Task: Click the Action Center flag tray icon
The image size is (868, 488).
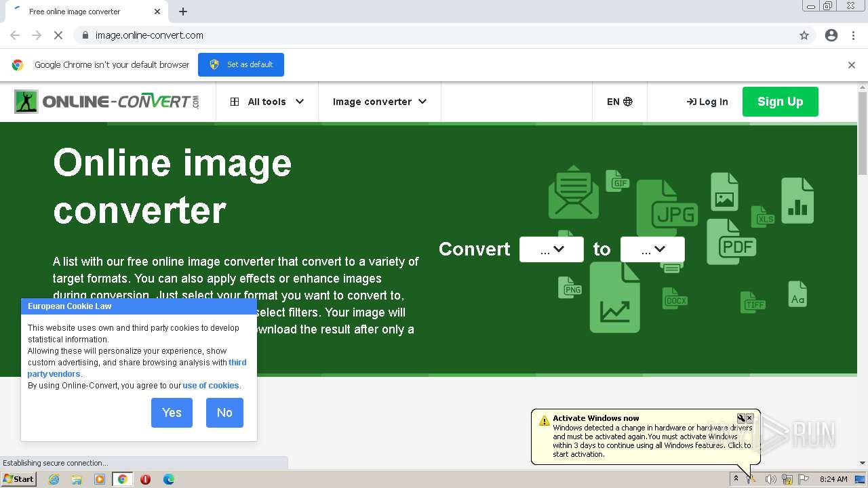Action: (x=804, y=479)
